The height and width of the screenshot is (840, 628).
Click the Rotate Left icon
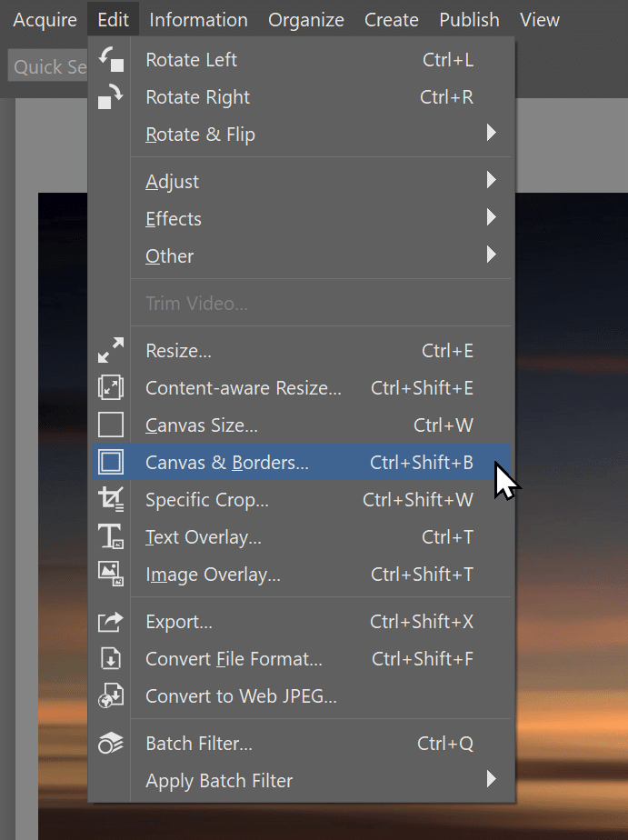click(111, 60)
